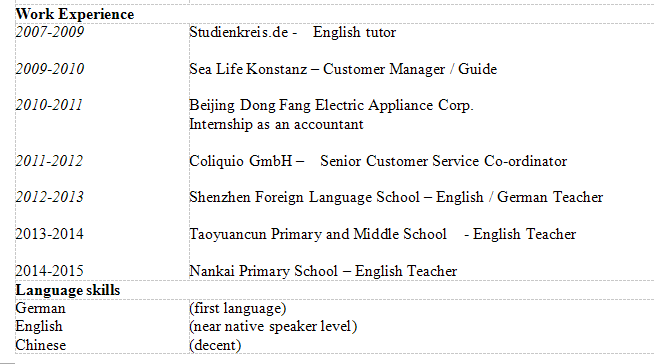This screenshot has width=654, height=364.
Task: Click Nankai Primary School line
Action: click(323, 271)
